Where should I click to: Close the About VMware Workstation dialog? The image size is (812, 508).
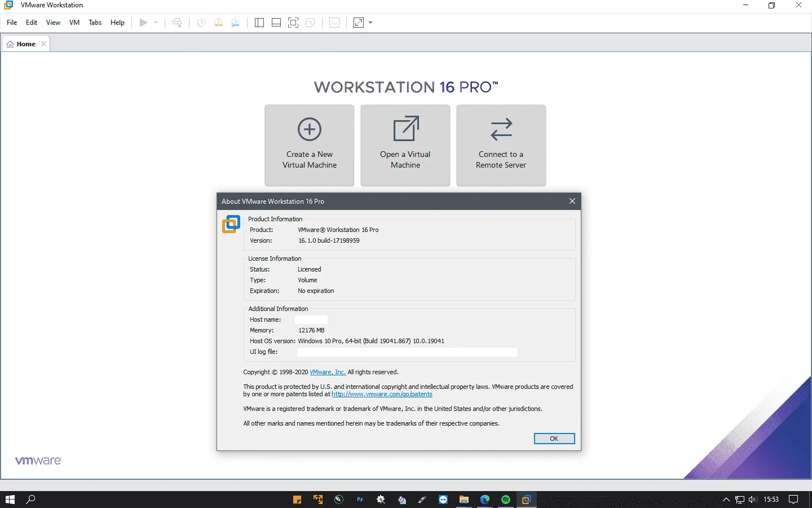pos(572,201)
